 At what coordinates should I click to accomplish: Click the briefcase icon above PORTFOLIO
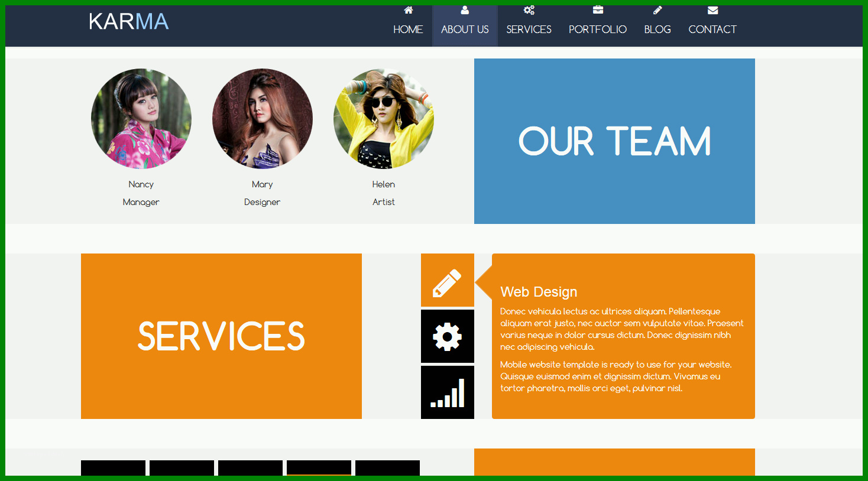(x=598, y=10)
